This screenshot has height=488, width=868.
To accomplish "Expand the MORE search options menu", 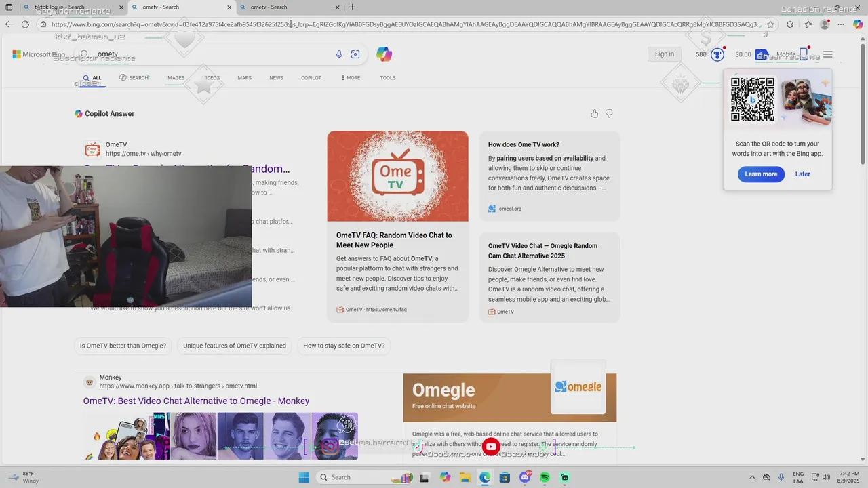I will pyautogui.click(x=351, y=78).
